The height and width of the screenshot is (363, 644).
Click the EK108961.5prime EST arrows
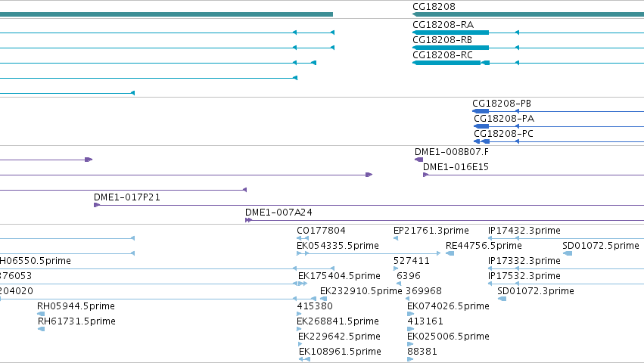pyautogui.click(x=304, y=359)
